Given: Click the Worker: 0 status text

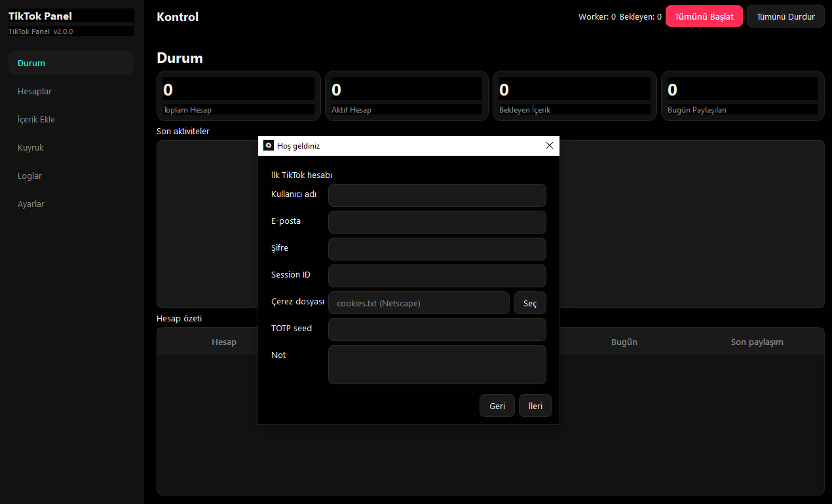Looking at the screenshot, I should 597,17.
